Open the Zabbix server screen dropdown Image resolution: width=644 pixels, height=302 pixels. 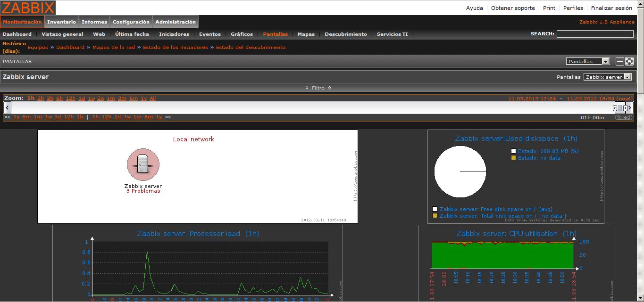coord(607,77)
